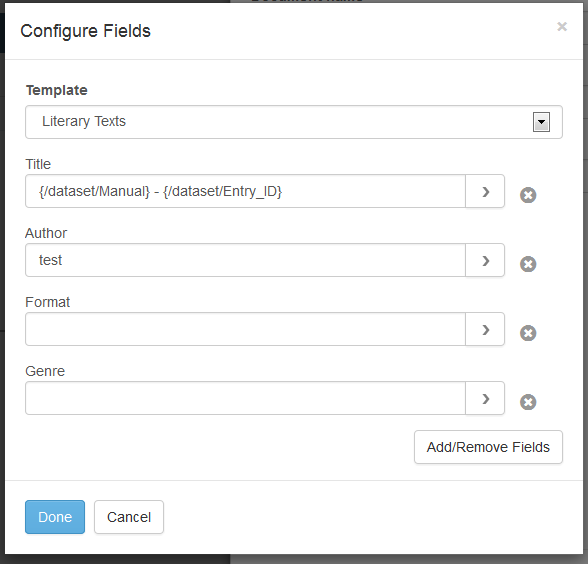Screen dimensions: 588x564
Task: Open the Literary Texts template selector
Action: (294, 122)
